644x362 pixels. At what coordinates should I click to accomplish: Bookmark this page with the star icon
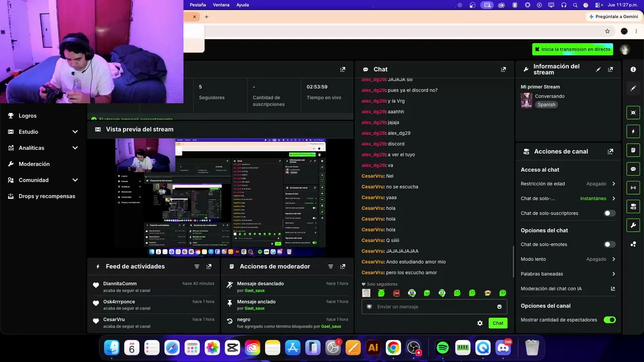tap(607, 31)
